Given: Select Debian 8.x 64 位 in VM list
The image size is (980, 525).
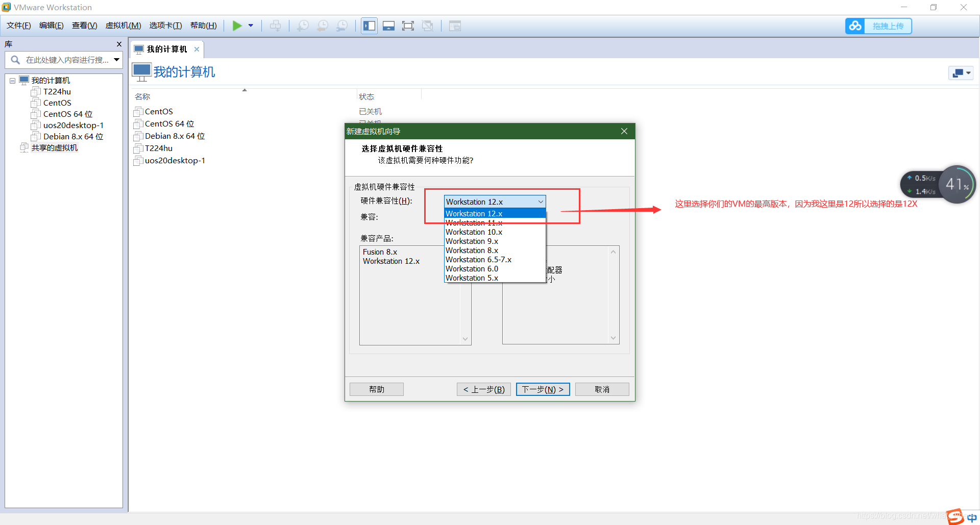Looking at the screenshot, I should pyautogui.click(x=175, y=136).
